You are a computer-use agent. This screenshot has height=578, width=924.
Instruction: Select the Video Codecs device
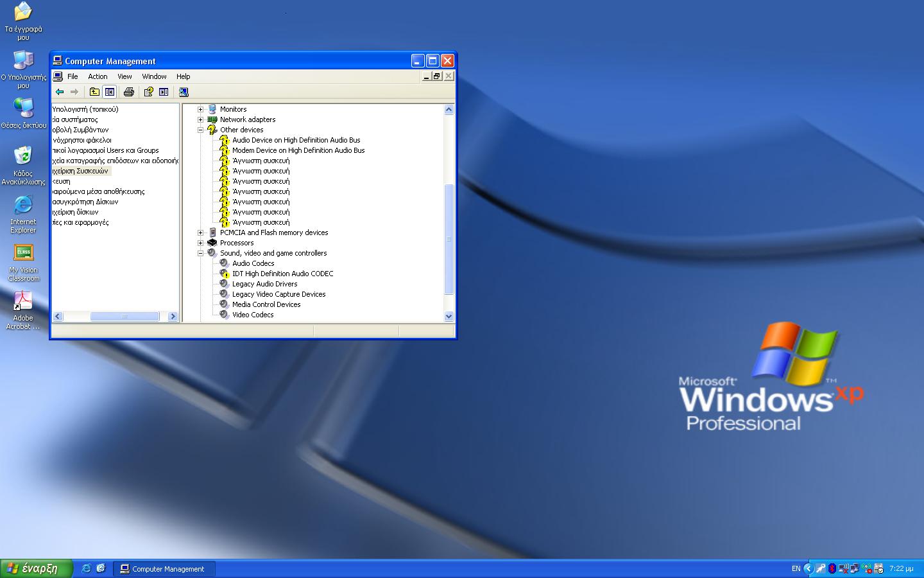pyautogui.click(x=253, y=315)
